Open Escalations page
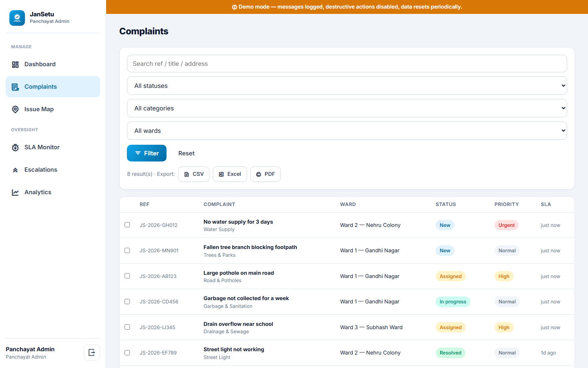The width and height of the screenshot is (588, 368). pos(53,170)
